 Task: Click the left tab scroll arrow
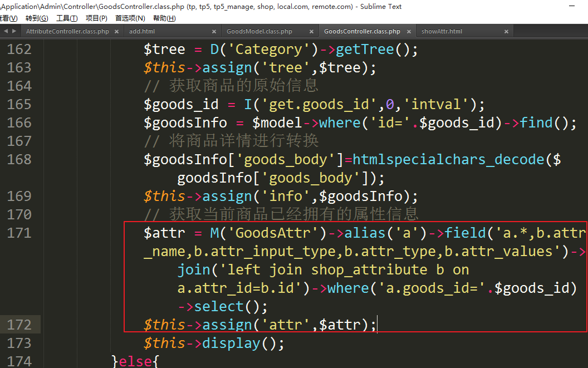pos(6,32)
